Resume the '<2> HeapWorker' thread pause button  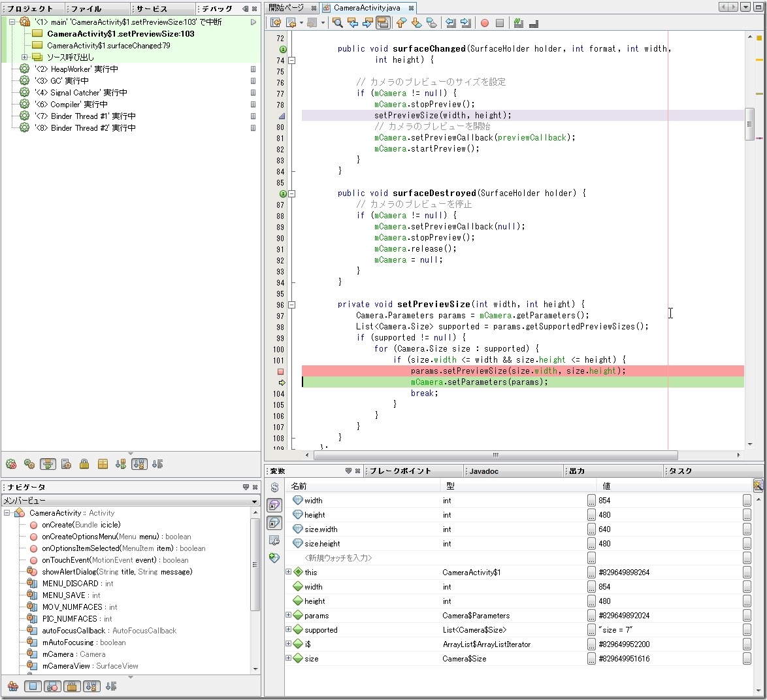pyautogui.click(x=253, y=69)
